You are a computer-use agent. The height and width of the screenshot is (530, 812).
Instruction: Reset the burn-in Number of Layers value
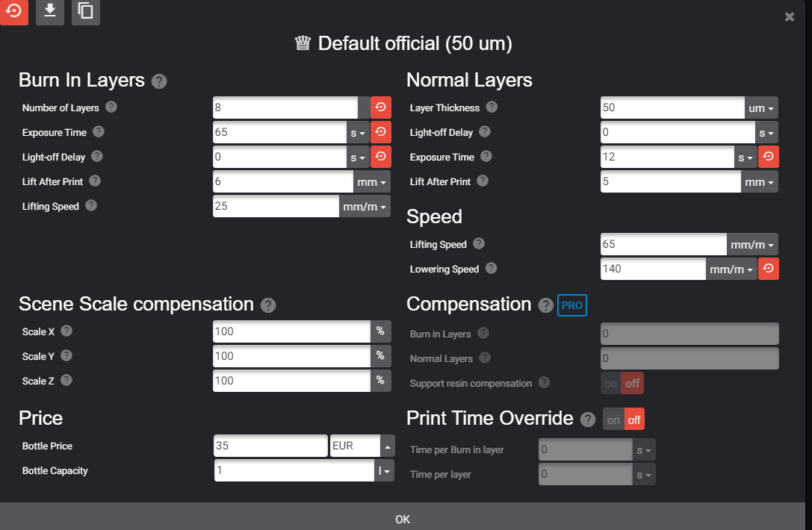click(381, 107)
